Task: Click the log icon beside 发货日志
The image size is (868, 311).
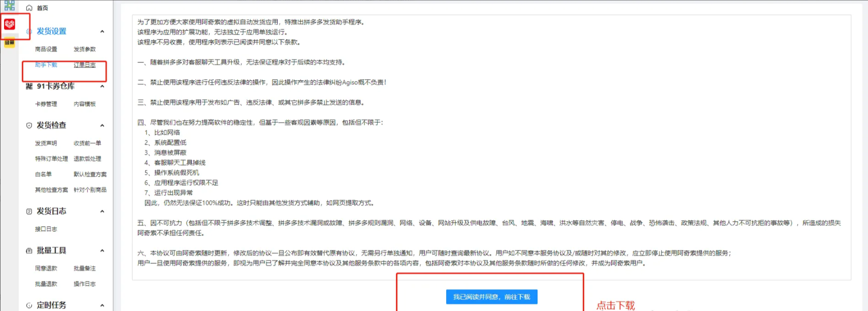Action: tap(29, 212)
